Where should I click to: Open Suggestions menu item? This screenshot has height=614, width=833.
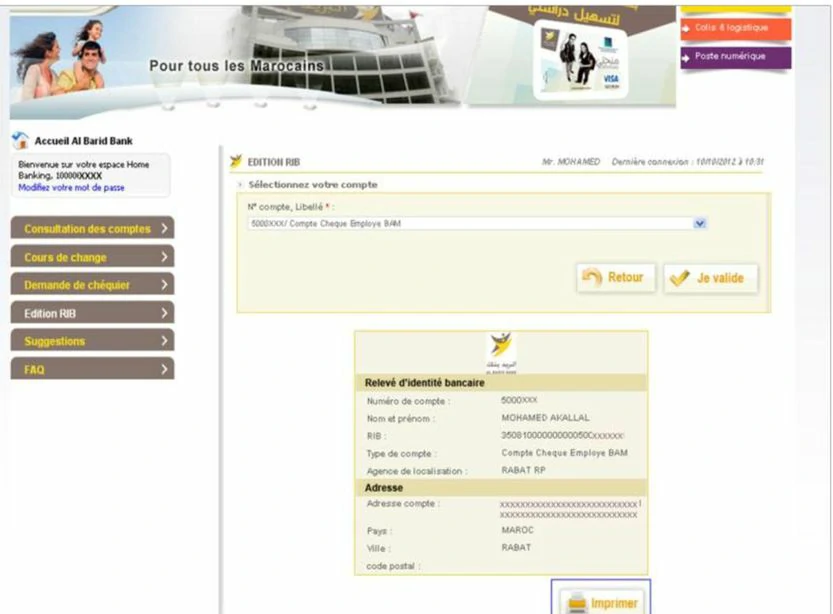92,341
